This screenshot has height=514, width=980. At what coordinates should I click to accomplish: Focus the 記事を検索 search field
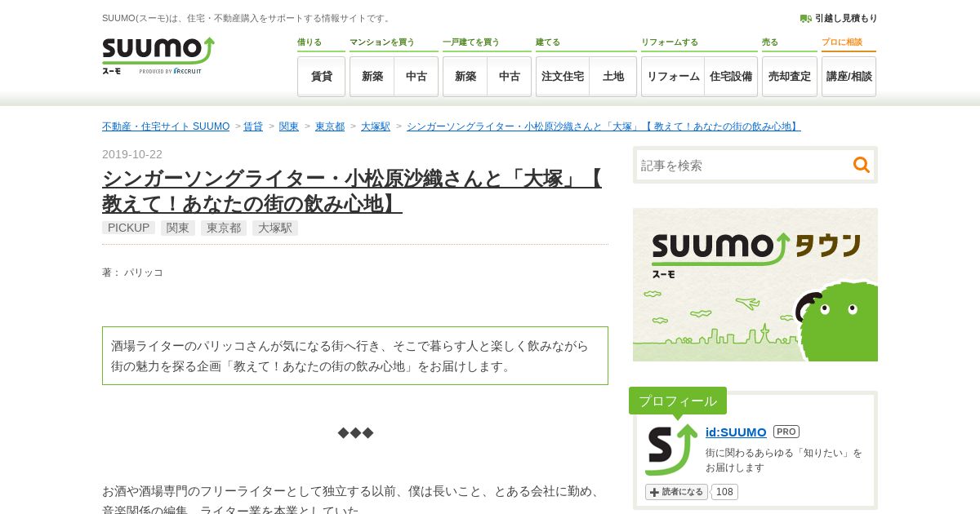coord(743,165)
